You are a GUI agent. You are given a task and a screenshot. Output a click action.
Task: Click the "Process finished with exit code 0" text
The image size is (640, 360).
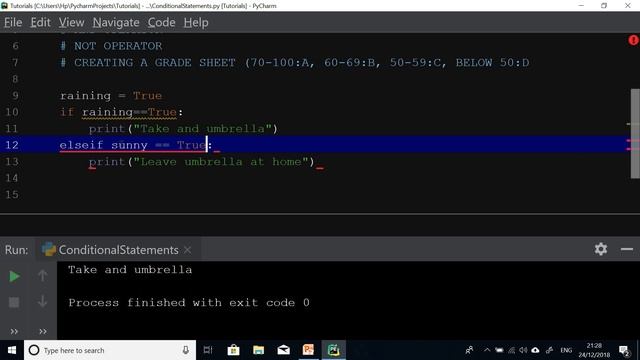189,303
